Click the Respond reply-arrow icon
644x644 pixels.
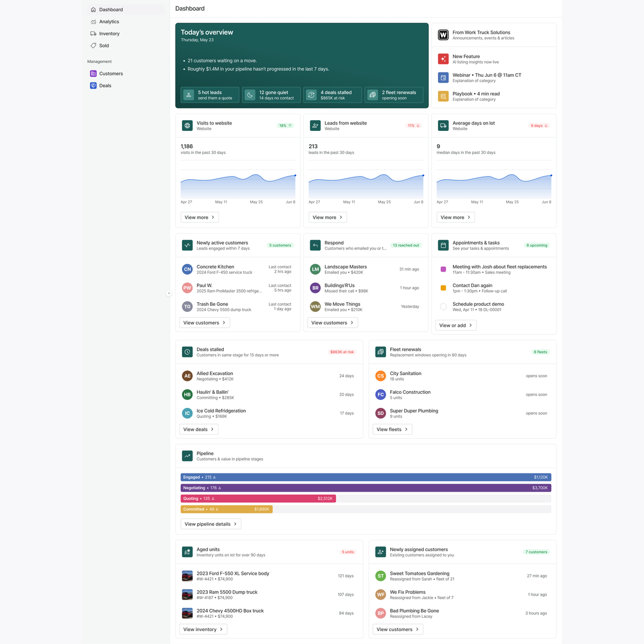click(x=316, y=245)
